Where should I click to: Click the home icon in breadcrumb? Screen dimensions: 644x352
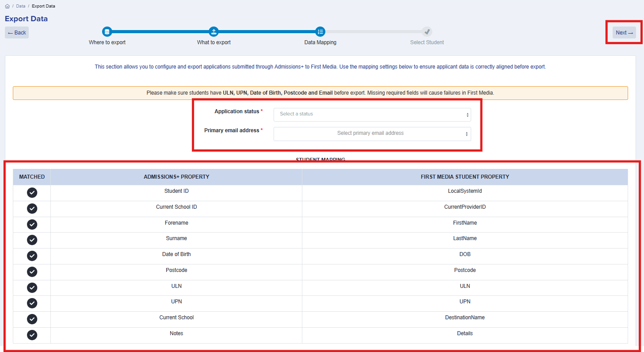pyautogui.click(x=7, y=6)
